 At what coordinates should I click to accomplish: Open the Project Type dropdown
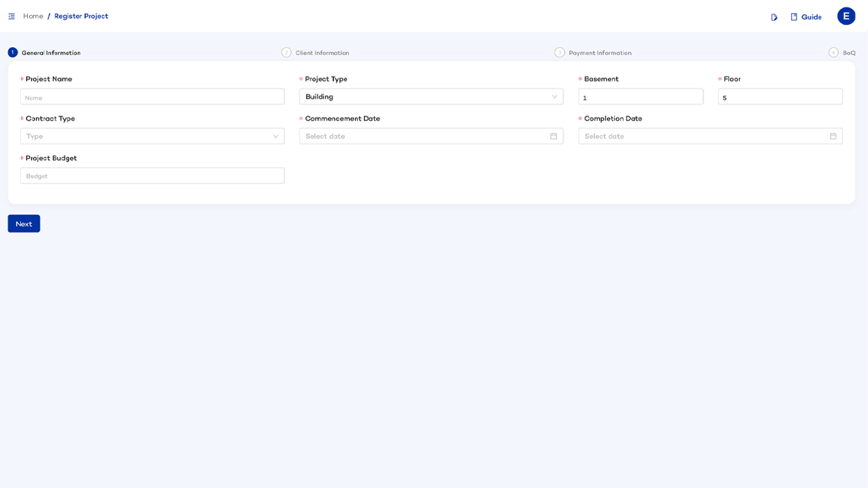(x=431, y=96)
